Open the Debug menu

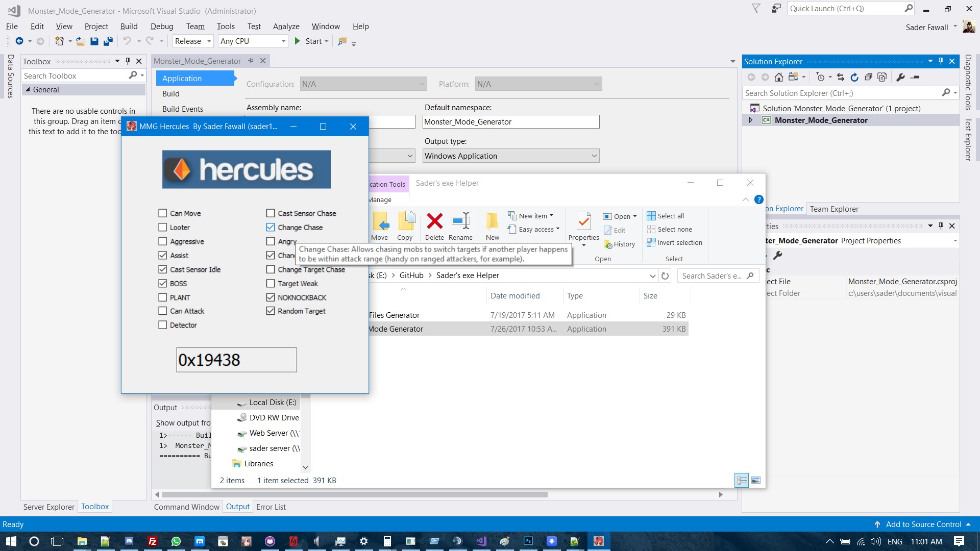(x=162, y=27)
